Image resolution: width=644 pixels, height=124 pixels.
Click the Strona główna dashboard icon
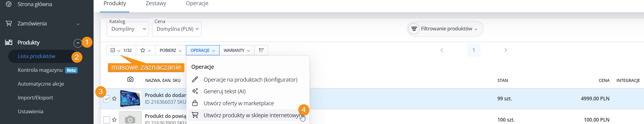point(9,4)
